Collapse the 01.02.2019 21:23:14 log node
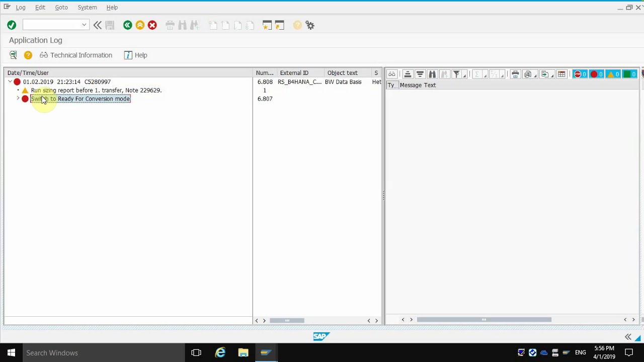644x362 pixels. click(x=10, y=81)
